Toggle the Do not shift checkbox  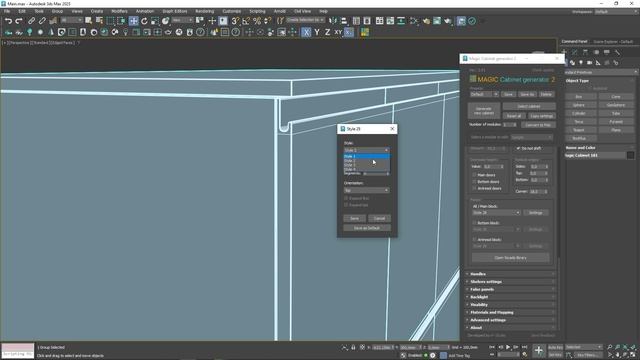(518, 148)
